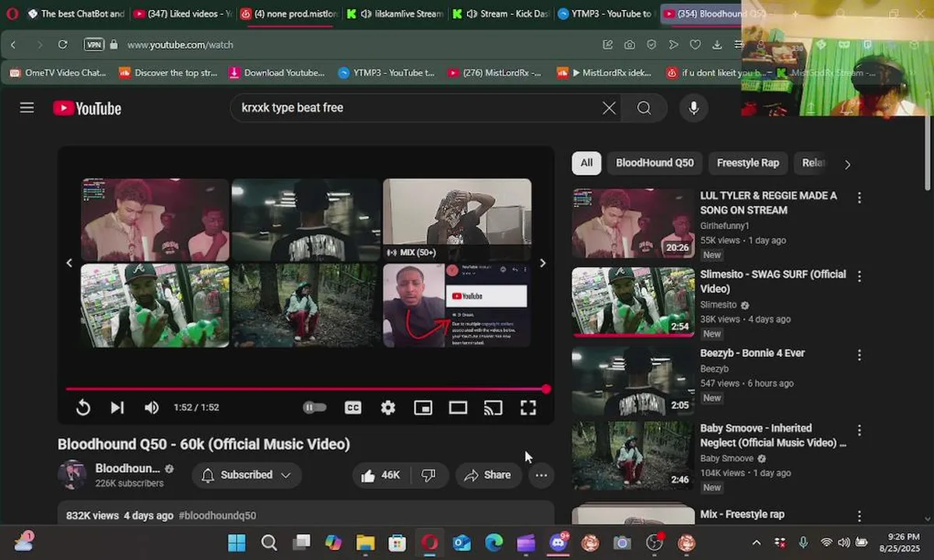Open more actions below the video
934x560 pixels.
coord(541,475)
